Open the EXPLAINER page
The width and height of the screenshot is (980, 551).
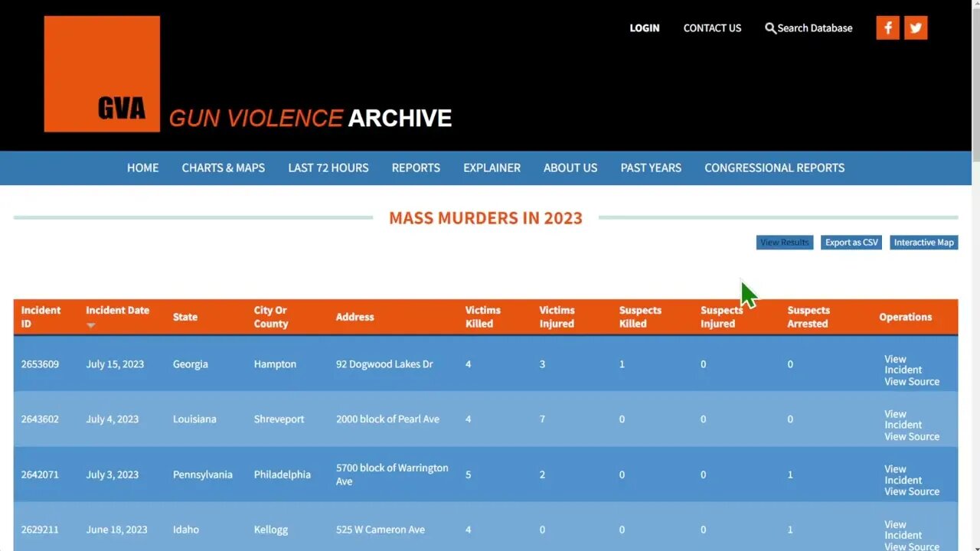[492, 168]
